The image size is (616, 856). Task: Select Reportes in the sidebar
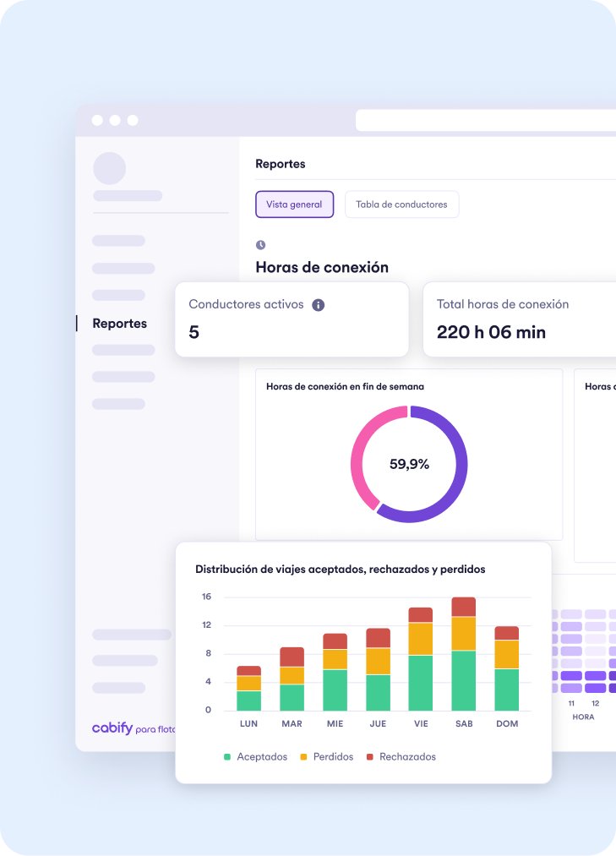tap(119, 324)
